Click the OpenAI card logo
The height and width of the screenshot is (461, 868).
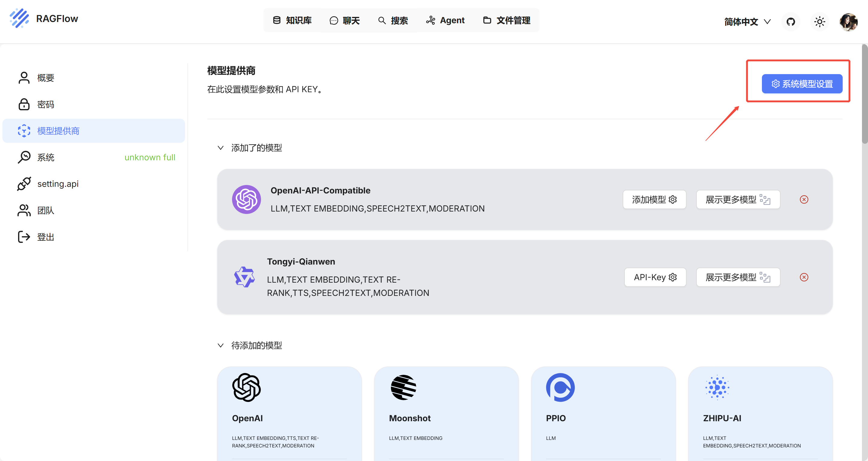point(246,387)
